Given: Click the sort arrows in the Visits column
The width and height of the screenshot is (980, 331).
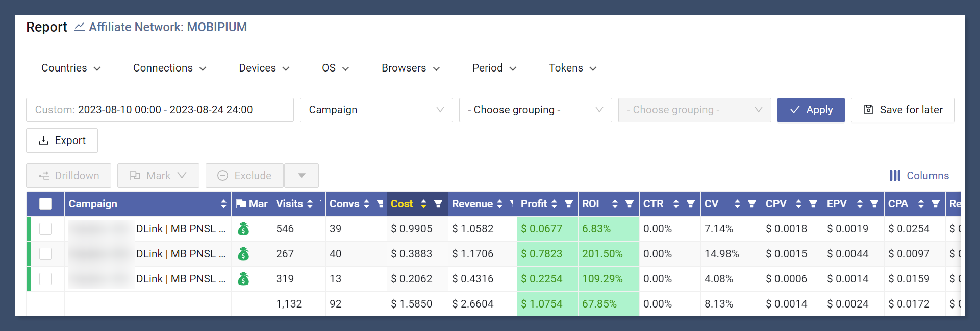Looking at the screenshot, I should (x=310, y=204).
